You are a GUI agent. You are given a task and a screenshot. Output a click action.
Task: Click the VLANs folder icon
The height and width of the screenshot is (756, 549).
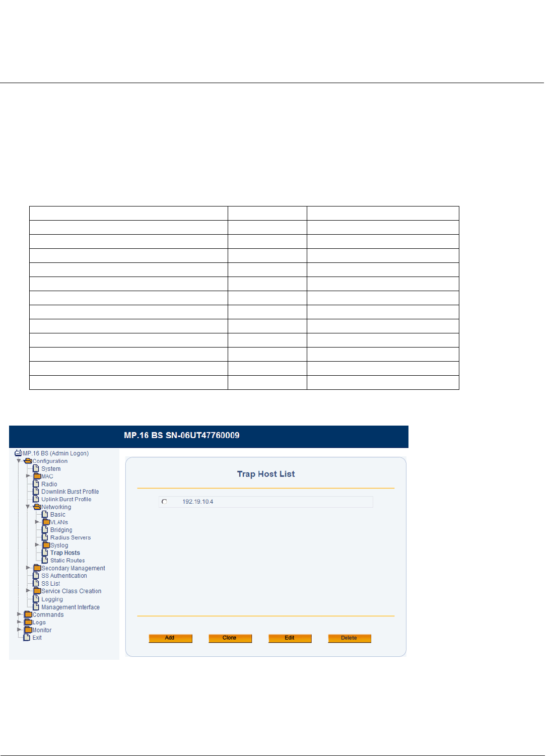point(46,522)
